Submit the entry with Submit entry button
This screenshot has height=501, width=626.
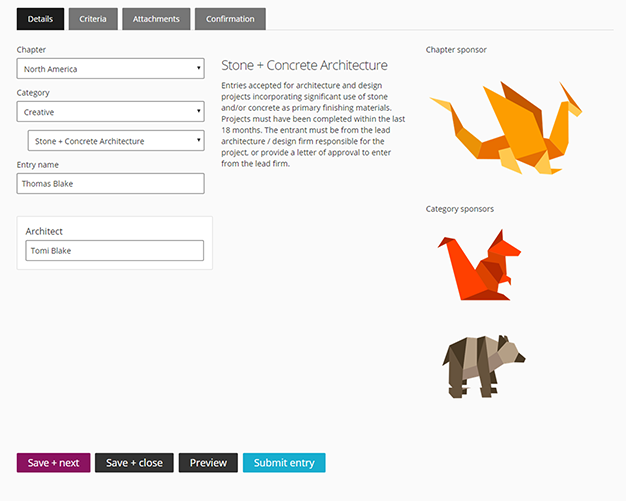pyautogui.click(x=284, y=463)
